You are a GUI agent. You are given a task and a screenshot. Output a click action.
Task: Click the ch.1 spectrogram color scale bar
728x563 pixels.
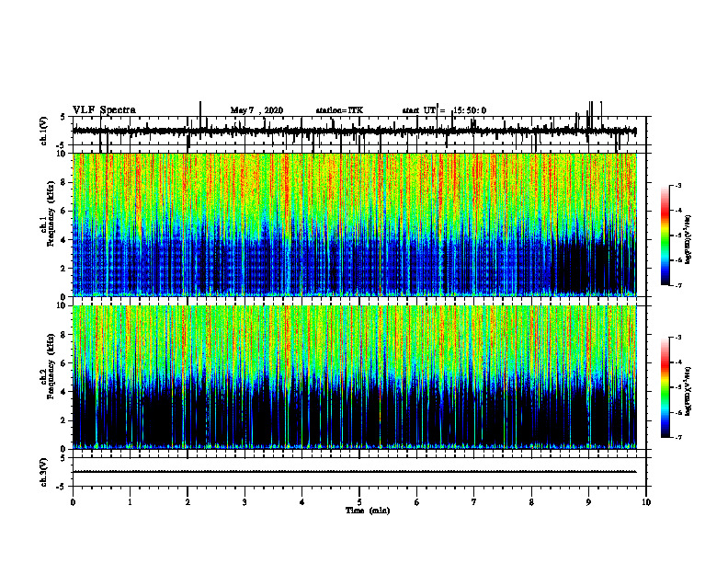pyautogui.click(x=665, y=236)
